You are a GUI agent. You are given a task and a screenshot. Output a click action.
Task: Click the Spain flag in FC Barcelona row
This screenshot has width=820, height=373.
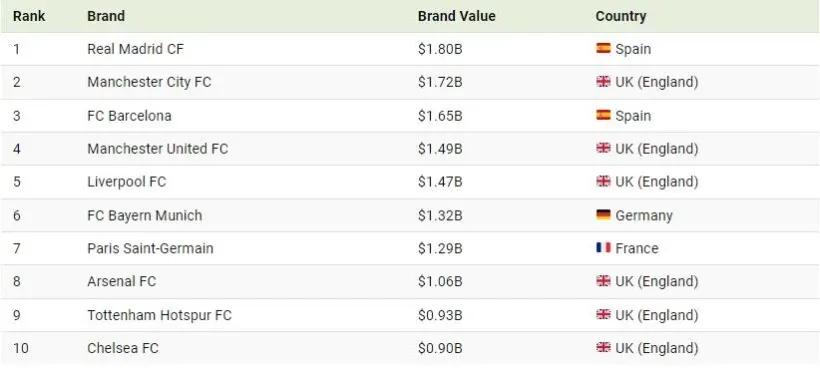tap(603, 115)
